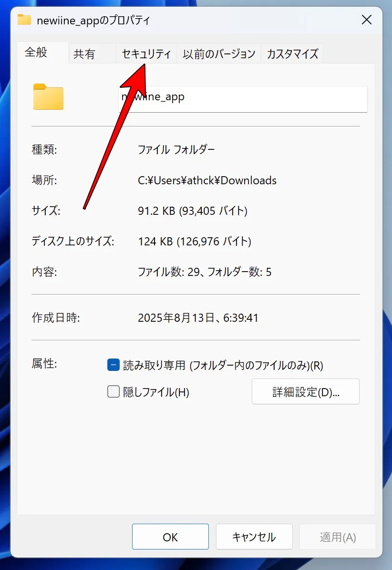The image size is (392, 570).
Task: Enable the 隠しファイル(H) checkbox
Action: click(113, 391)
